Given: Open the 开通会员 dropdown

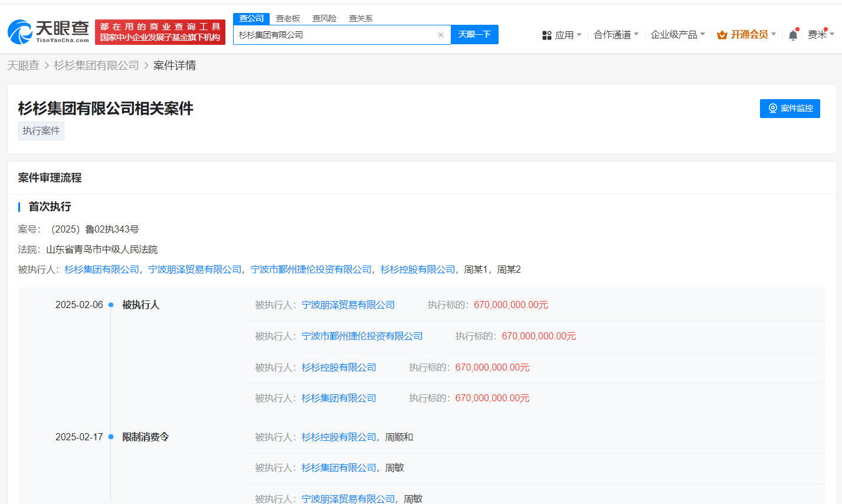Looking at the screenshot, I should click(x=746, y=35).
